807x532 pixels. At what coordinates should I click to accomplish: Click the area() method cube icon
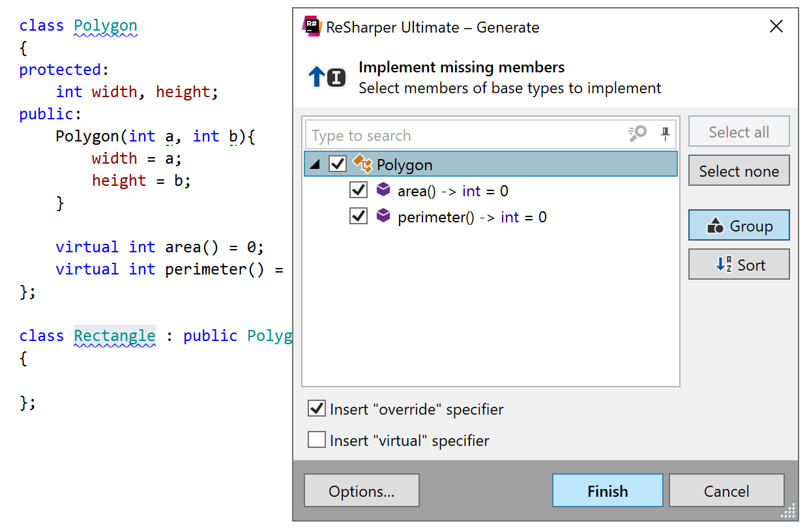click(x=383, y=190)
